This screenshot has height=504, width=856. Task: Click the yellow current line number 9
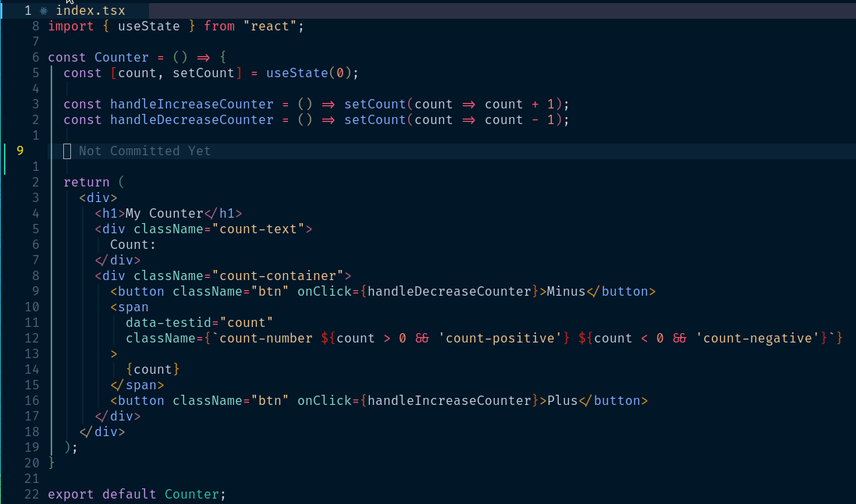click(x=20, y=151)
